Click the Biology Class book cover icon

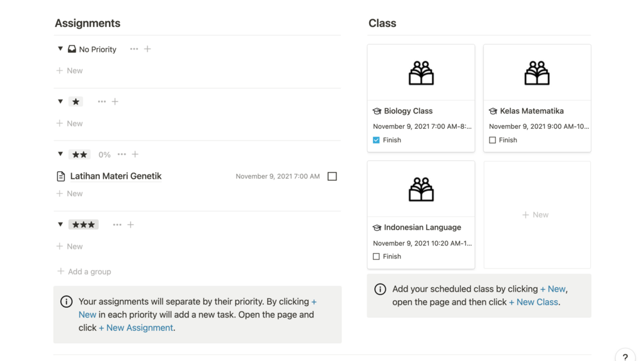(x=421, y=73)
